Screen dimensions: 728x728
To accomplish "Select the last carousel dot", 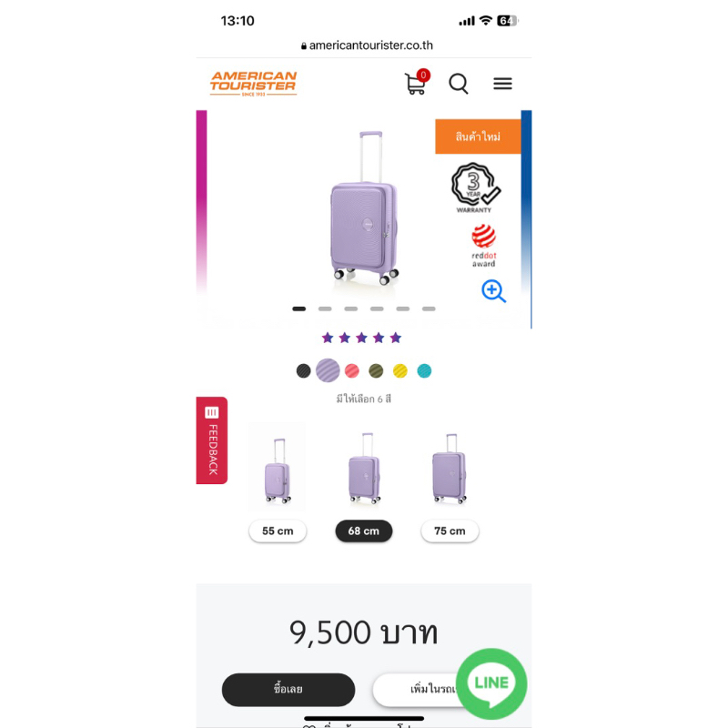I will pos(429,308).
